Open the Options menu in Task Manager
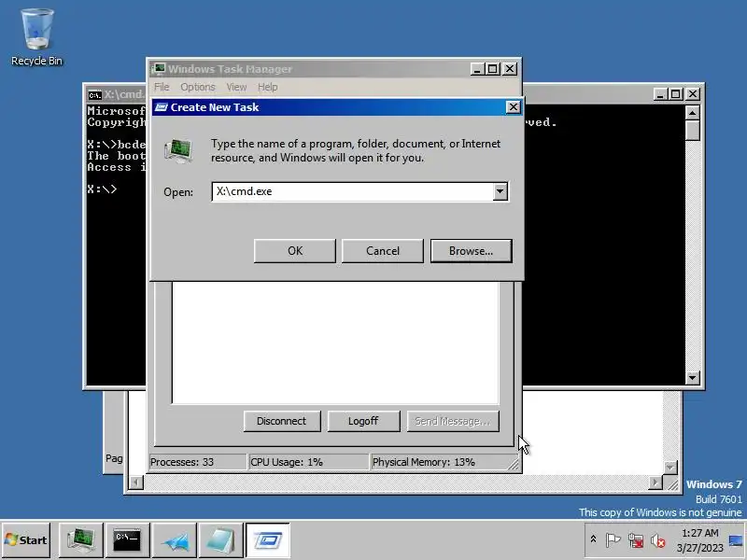747x560 pixels. (198, 87)
